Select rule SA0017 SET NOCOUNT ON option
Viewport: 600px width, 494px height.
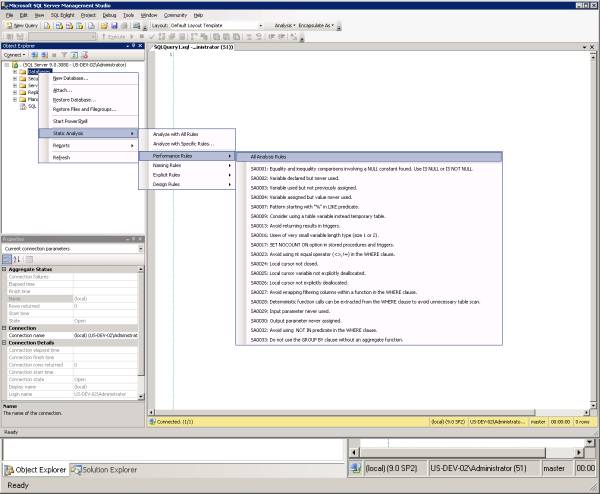click(x=369, y=245)
